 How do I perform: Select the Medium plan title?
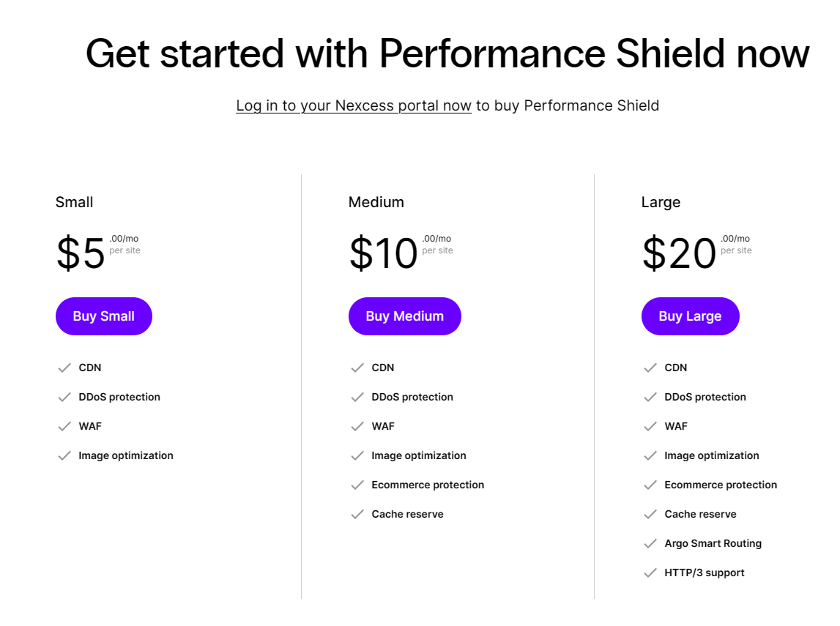coord(376,202)
